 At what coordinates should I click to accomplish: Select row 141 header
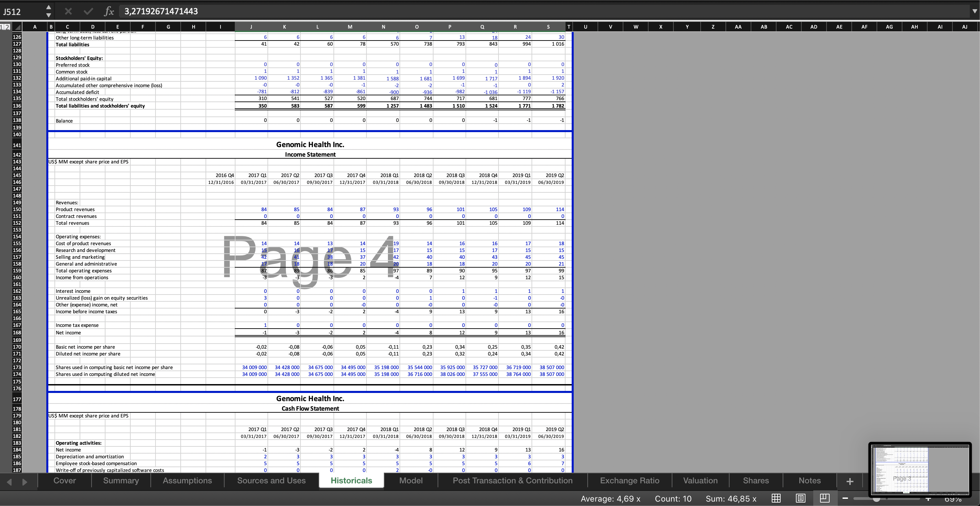17,145
